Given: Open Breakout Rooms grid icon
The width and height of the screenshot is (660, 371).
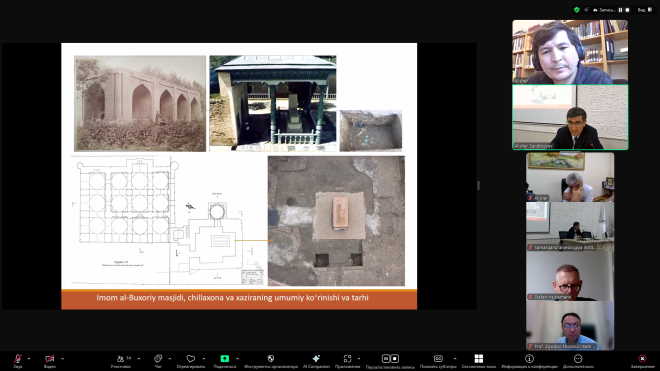Looking at the screenshot, I should coord(479,359).
